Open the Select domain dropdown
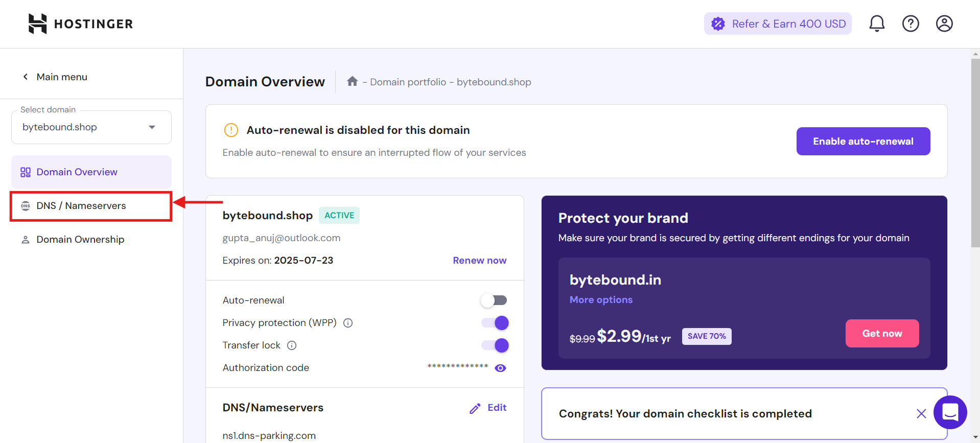Image resolution: width=980 pixels, height=443 pixels. [x=91, y=127]
